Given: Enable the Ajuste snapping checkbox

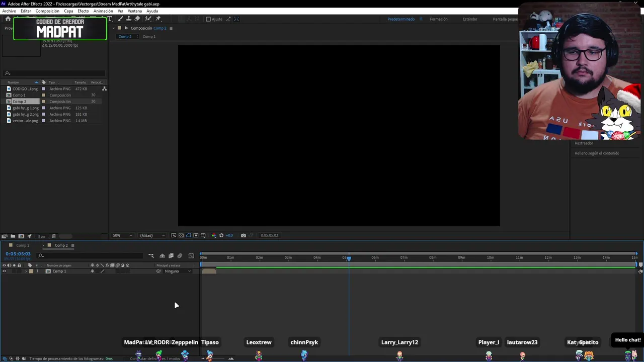Looking at the screenshot, I should (208, 19).
